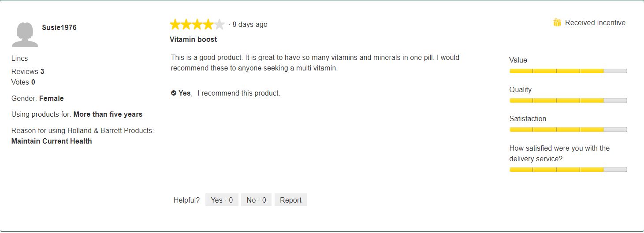This screenshot has height=233, width=644.
Task: Report this review
Action: [x=290, y=200]
